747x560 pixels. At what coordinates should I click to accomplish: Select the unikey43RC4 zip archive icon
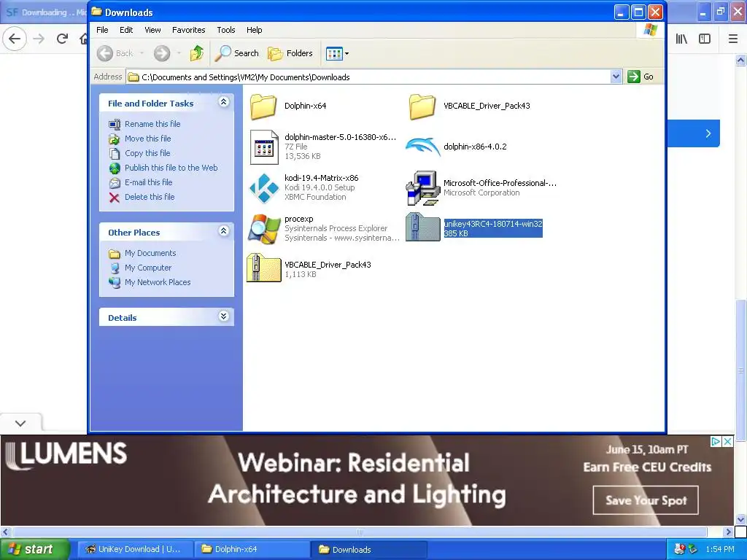point(422,227)
